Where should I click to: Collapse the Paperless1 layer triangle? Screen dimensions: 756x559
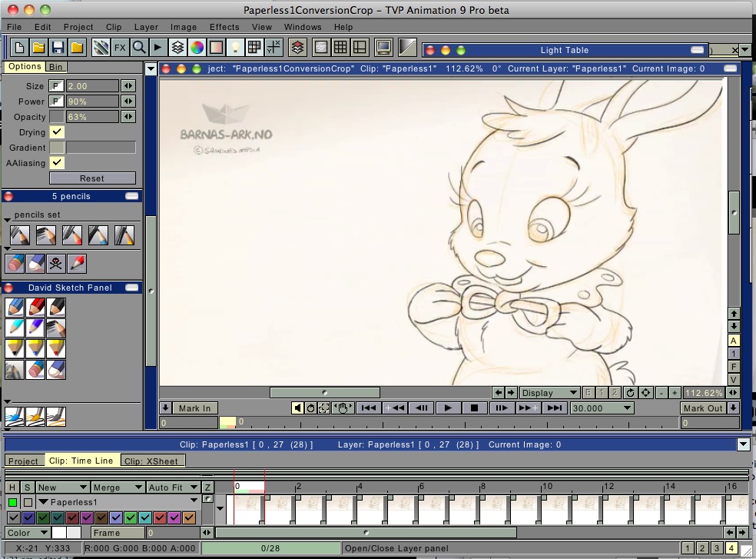pos(43,502)
